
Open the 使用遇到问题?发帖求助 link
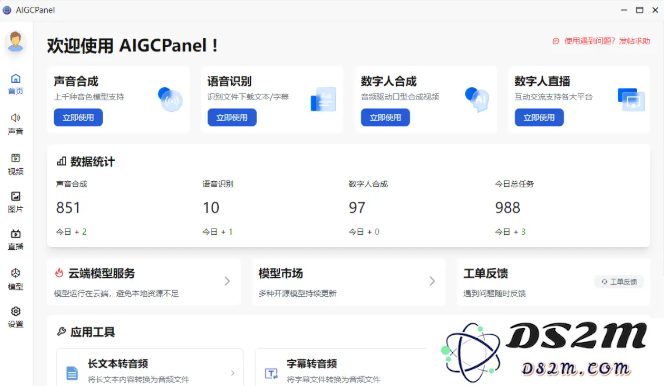click(x=601, y=41)
